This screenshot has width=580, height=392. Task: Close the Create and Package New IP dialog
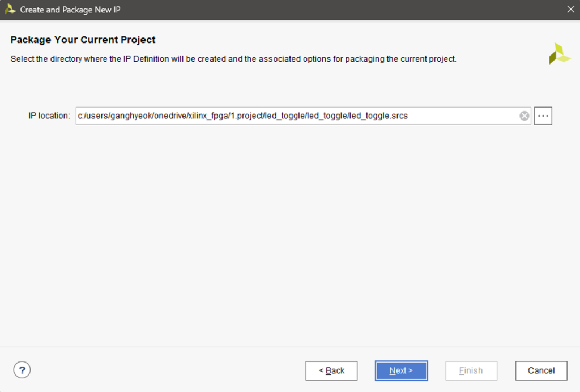570,10
